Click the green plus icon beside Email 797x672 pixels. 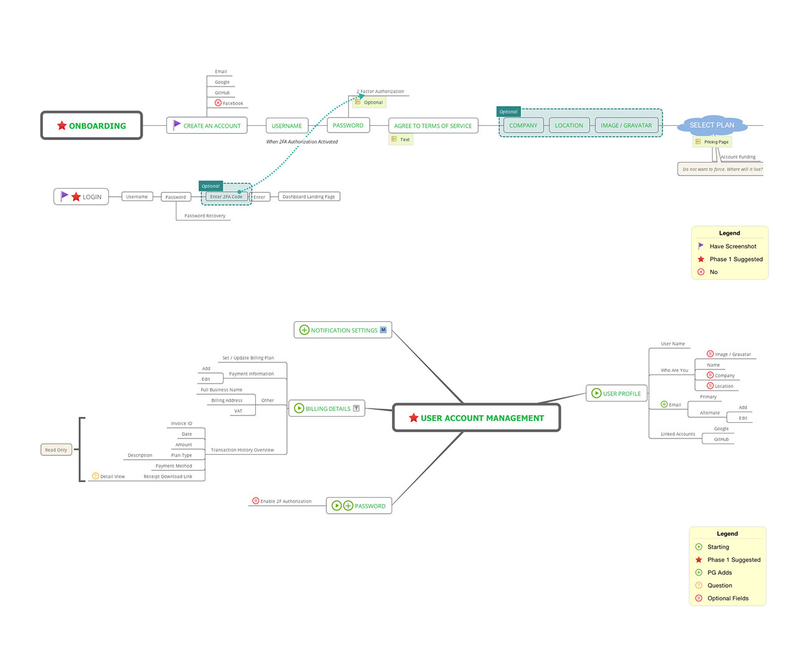(664, 404)
